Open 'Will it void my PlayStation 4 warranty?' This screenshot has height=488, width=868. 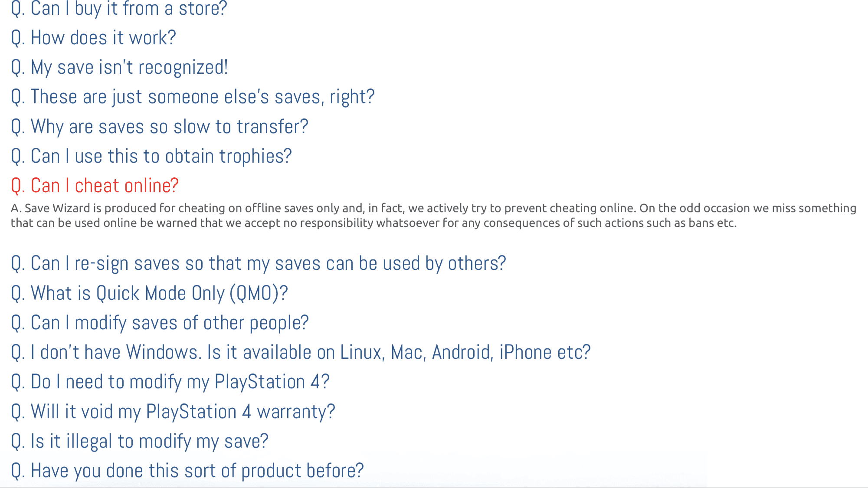pos(173,412)
